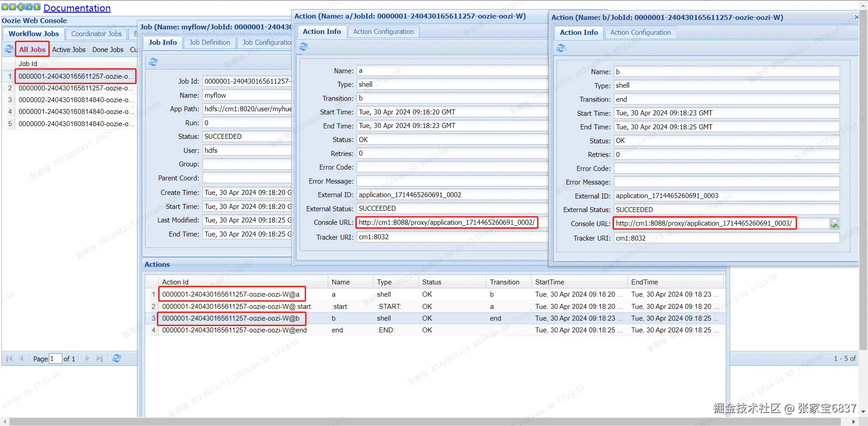Go to last page of jobs
Viewport: 868px width, 426px height.
[99, 358]
